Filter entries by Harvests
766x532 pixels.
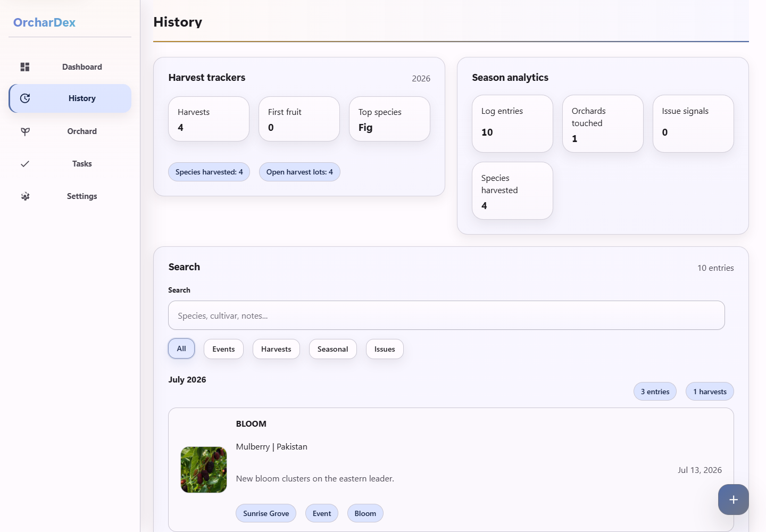(x=276, y=349)
